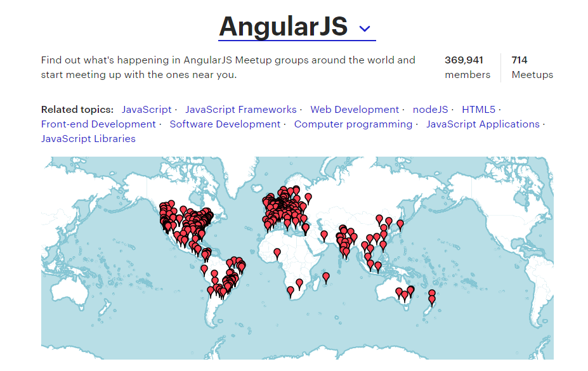Select the Software Development topic

(x=225, y=124)
